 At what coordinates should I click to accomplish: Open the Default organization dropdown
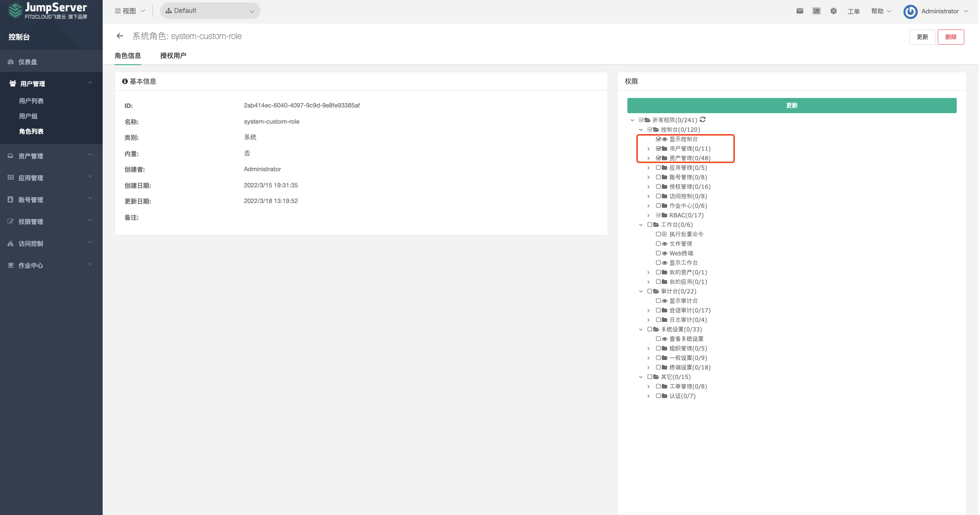[210, 11]
